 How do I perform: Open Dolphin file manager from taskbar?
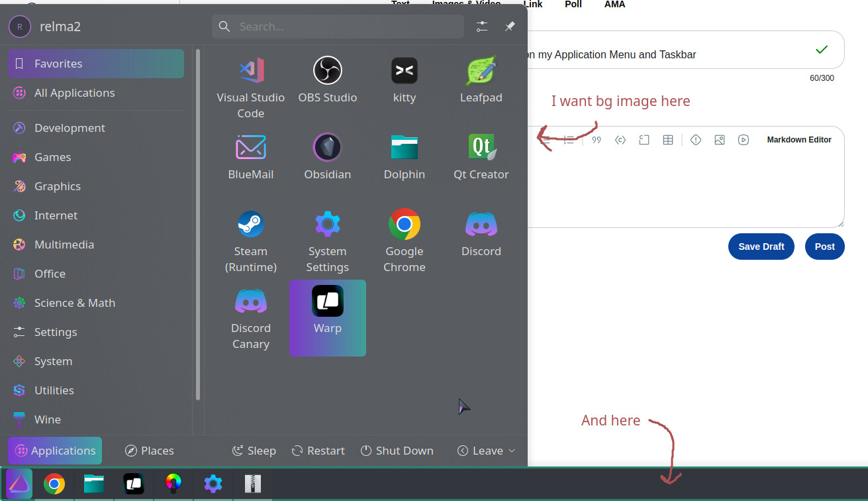click(x=94, y=484)
